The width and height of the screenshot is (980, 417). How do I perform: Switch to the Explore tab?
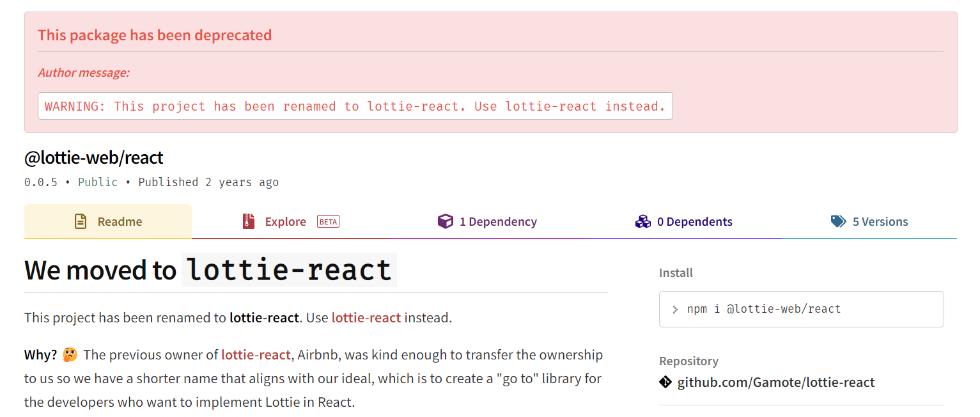point(290,221)
